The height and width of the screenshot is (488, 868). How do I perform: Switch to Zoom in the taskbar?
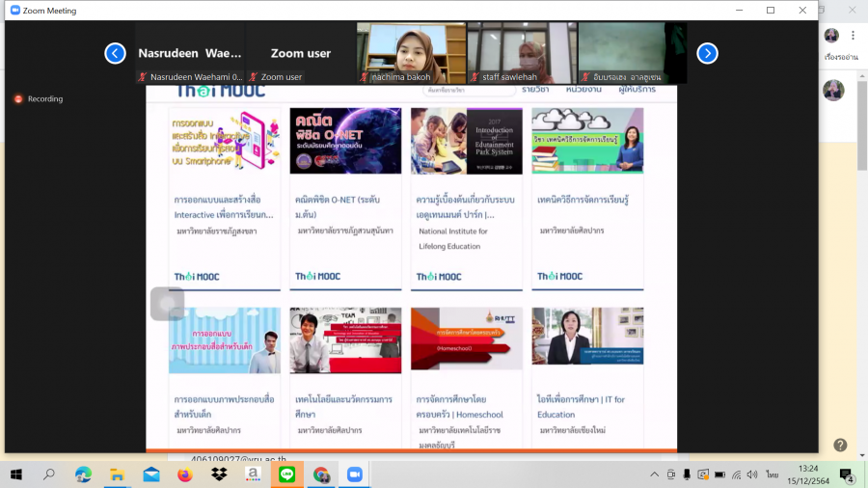click(x=354, y=474)
